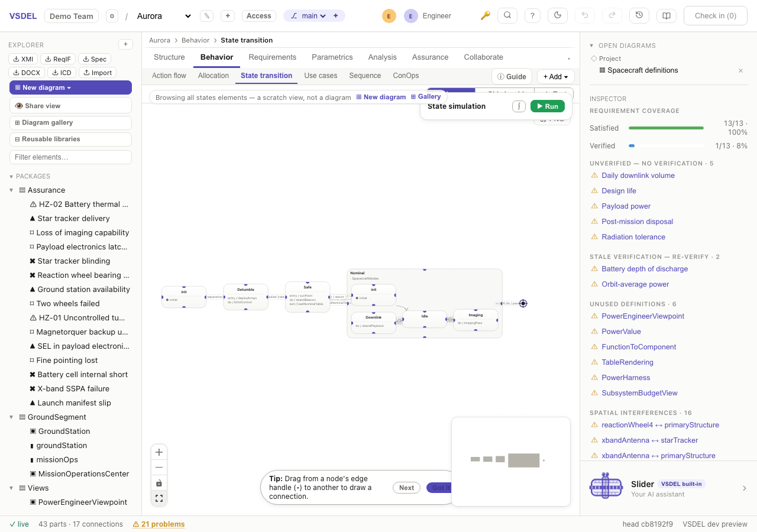Screen dimensions: 757x532
Task: Open the Aurora project dropdown
Action: coord(164,16)
